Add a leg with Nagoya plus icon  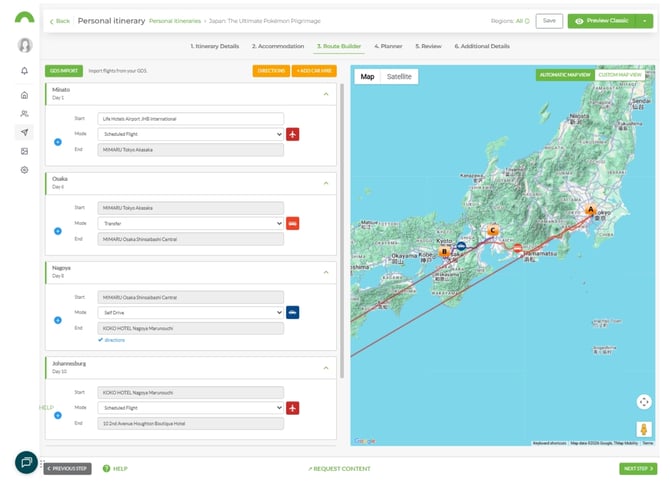coord(58,320)
